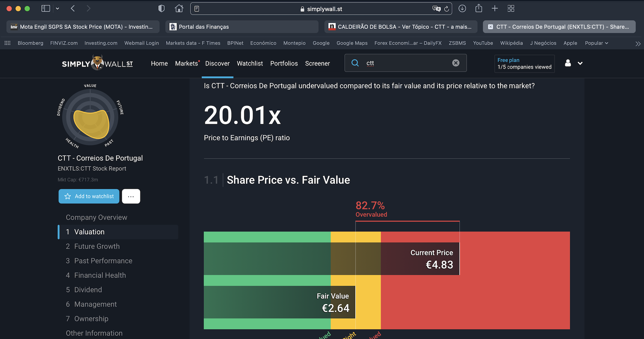Go to the Safari home page icon
This screenshot has height=339, width=644.
pos(179,9)
